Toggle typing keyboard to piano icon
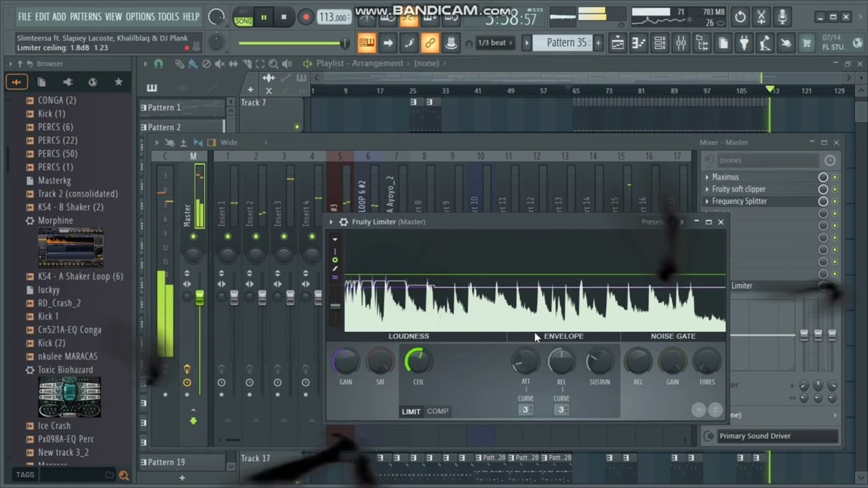This screenshot has height=488, width=868. pos(367,43)
